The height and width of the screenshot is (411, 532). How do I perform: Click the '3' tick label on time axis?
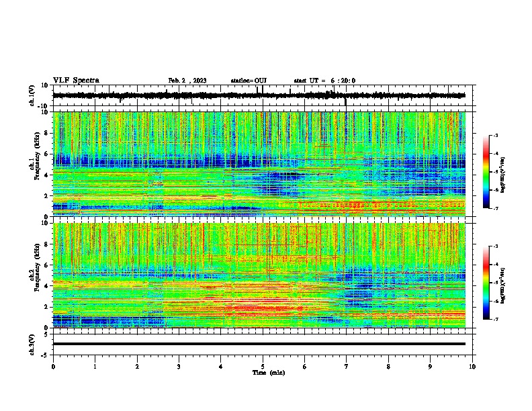coord(179,367)
